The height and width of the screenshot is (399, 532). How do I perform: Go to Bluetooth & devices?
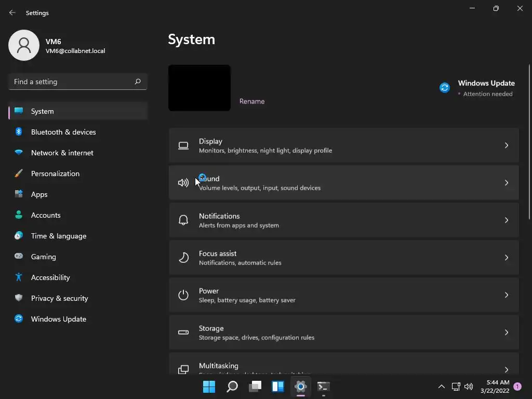coord(78,131)
